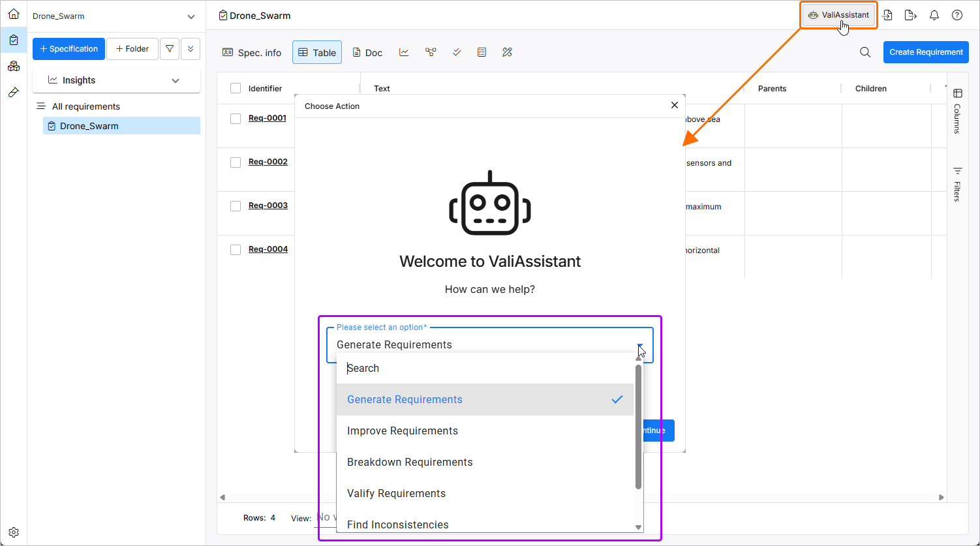This screenshot has width=980, height=546.
Task: Open the help question mark icon
Action: 957,15
